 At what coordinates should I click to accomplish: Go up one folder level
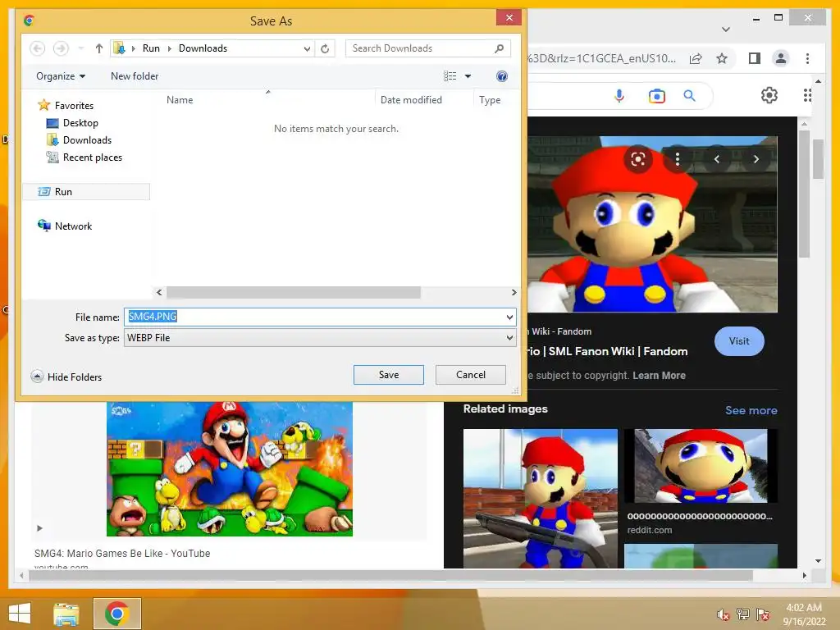point(99,48)
